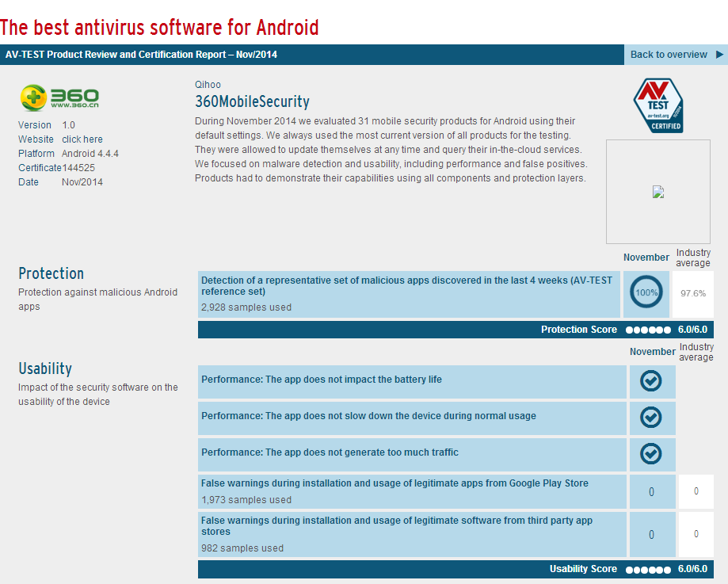Click the Usability Score rating dots

648,570
